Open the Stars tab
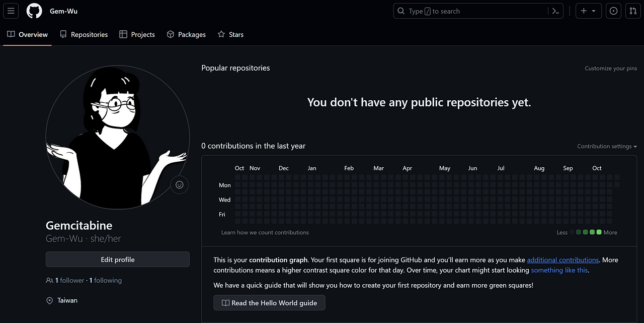This screenshot has height=323, width=644. tap(230, 34)
